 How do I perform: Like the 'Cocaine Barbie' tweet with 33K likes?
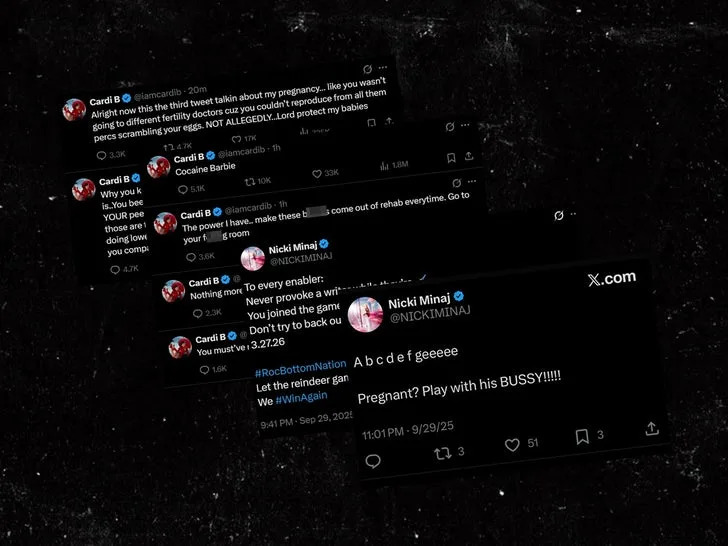(317, 174)
